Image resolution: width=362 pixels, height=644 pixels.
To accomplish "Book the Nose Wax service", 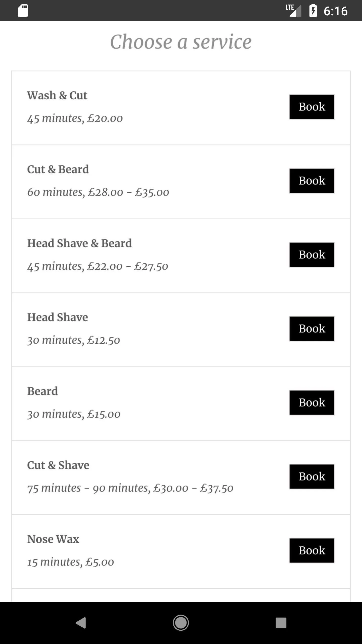I will pyautogui.click(x=312, y=550).
